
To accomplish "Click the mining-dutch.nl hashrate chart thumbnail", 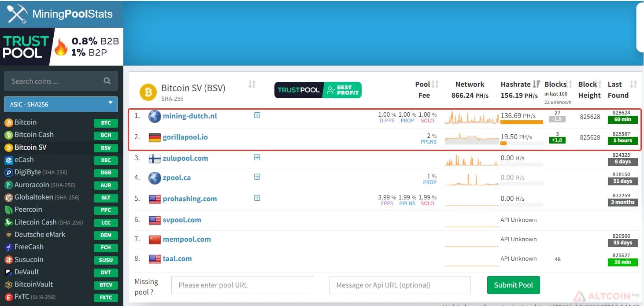I will click(472, 117).
